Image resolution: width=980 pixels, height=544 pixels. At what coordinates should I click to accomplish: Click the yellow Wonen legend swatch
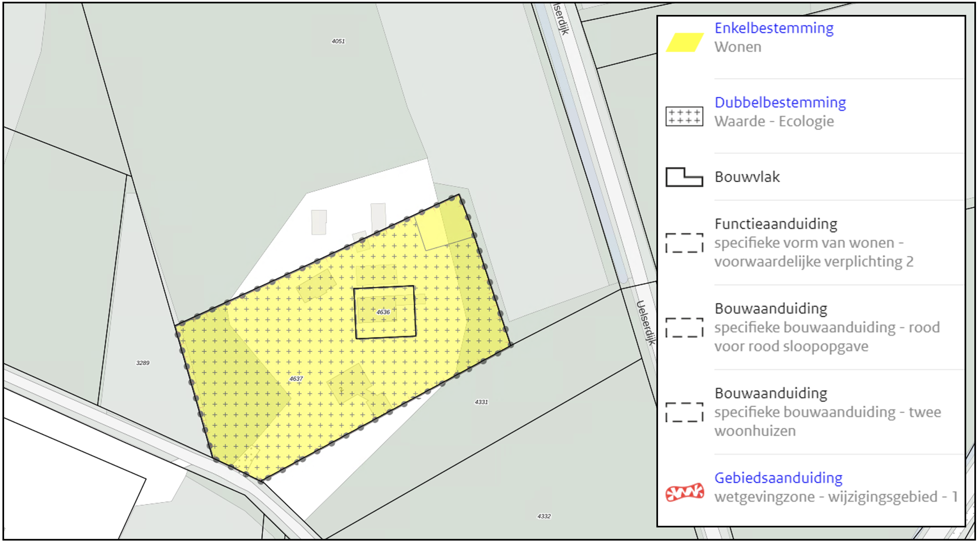tap(684, 42)
